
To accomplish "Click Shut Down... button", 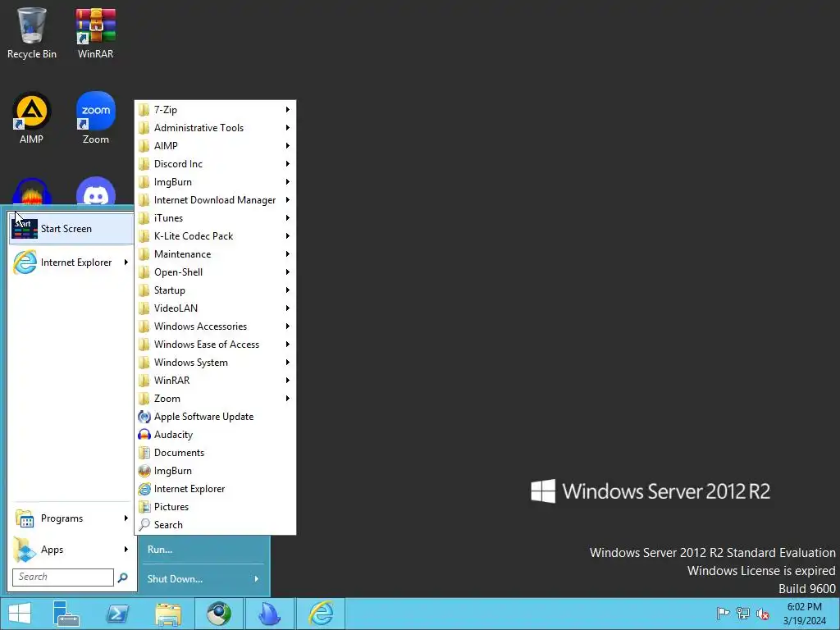I will (x=176, y=579).
